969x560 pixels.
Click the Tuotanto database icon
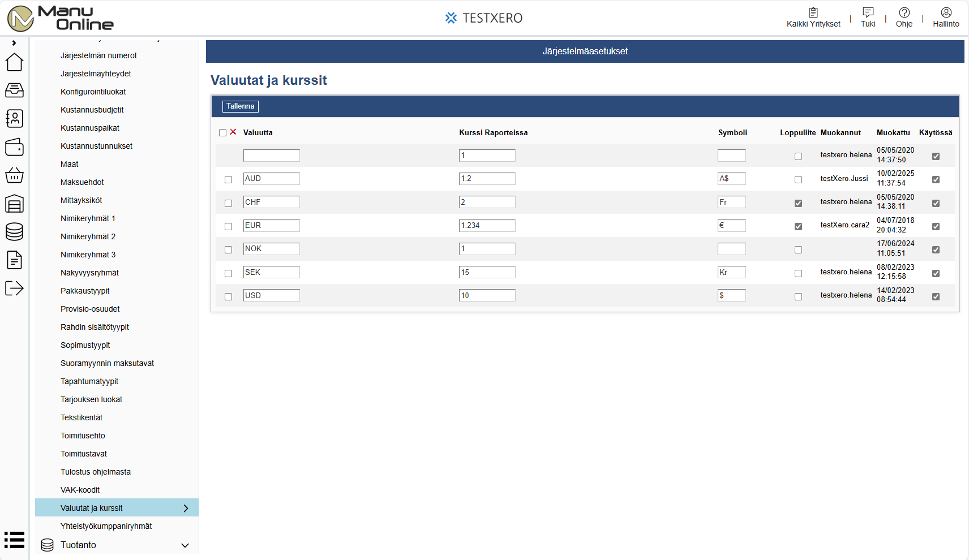point(48,545)
